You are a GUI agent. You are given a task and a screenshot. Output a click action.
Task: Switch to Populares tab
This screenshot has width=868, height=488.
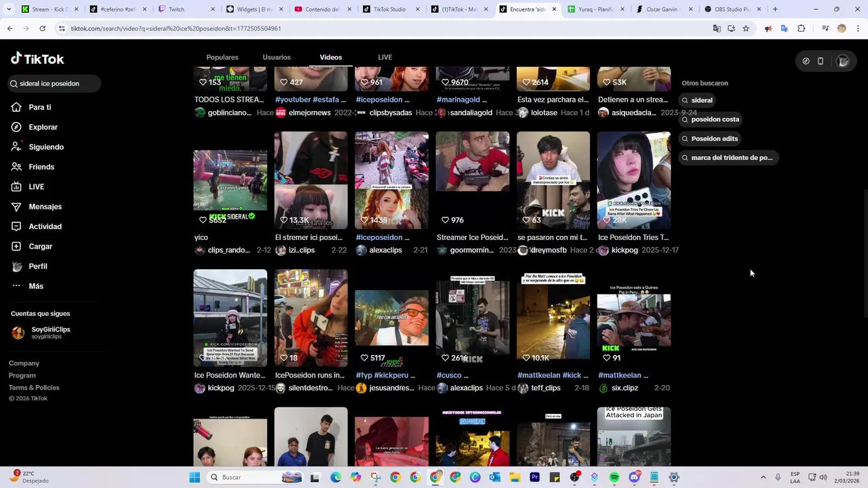point(222,57)
